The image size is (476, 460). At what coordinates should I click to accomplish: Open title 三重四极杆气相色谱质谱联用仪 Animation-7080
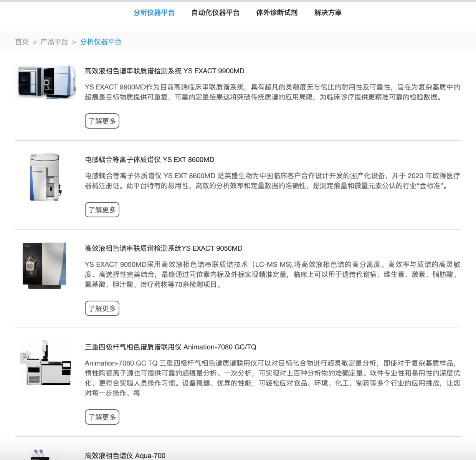tap(170, 347)
